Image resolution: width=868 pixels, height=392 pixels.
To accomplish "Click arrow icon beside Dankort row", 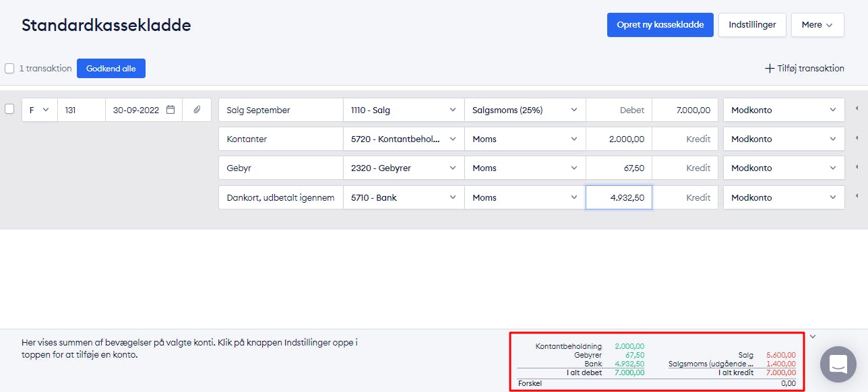I will (857, 197).
